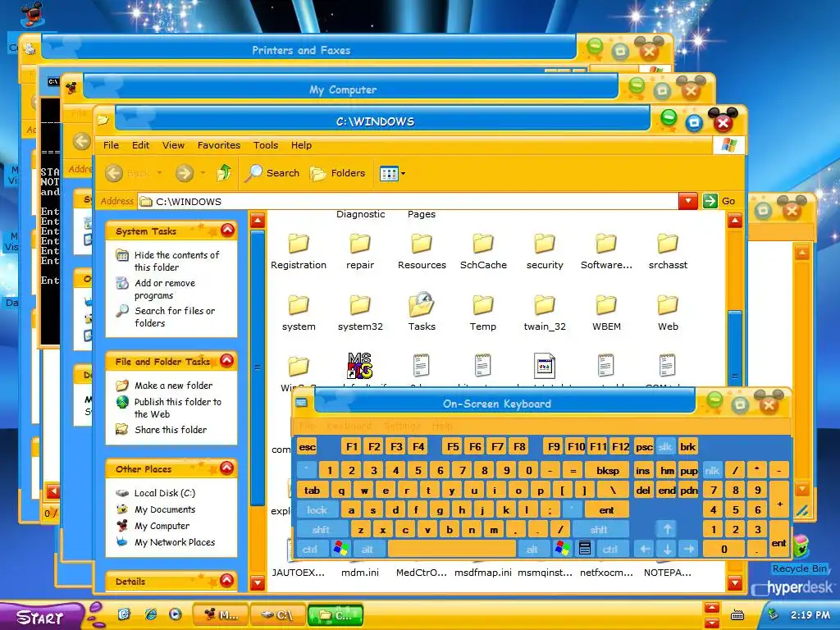Toggle the right ctrl key on keyboard
The height and width of the screenshot is (630, 840).
tap(610, 549)
